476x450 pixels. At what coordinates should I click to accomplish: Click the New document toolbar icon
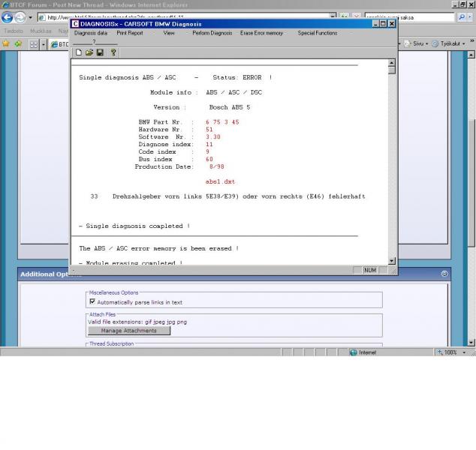[78, 52]
